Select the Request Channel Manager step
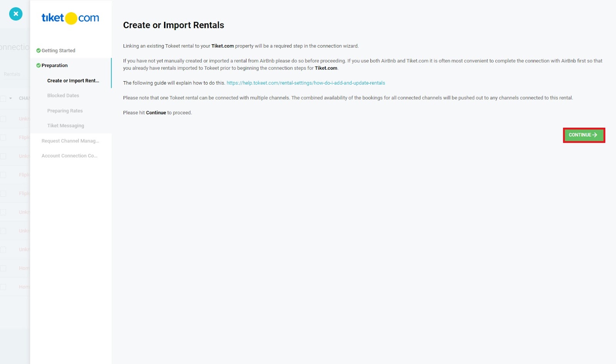Screen dimensions: 616x364 70,141
